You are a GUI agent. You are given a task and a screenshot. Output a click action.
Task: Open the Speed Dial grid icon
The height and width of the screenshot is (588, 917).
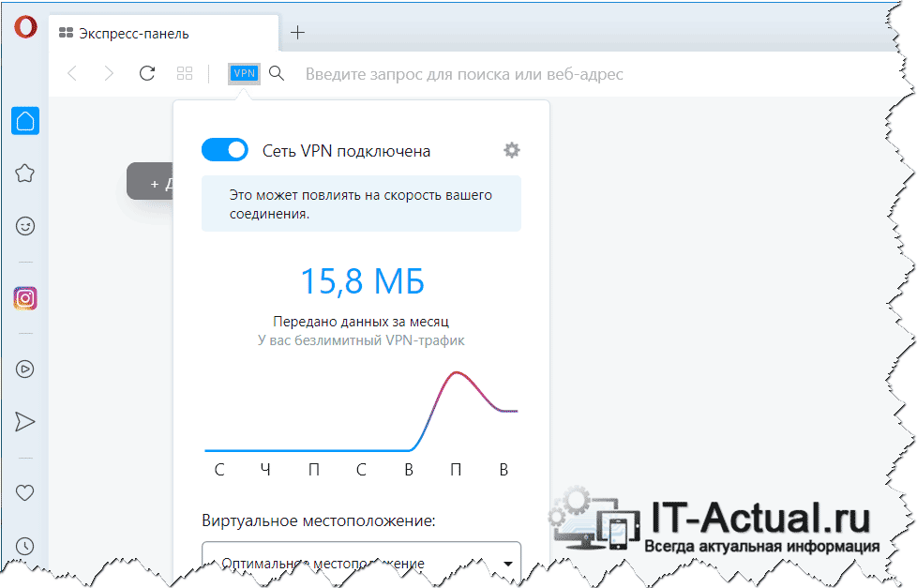(185, 73)
